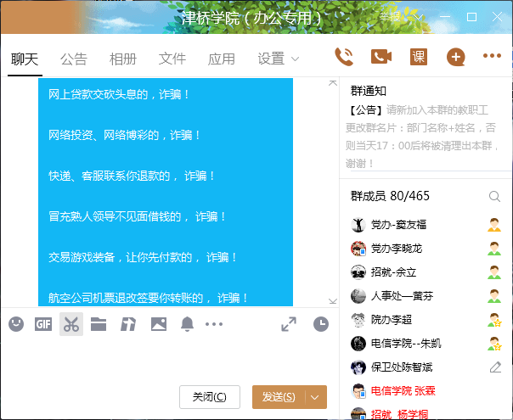Edit the name card for 保卫处陈智斌
Viewport: 513px width, 420px height.
495,367
